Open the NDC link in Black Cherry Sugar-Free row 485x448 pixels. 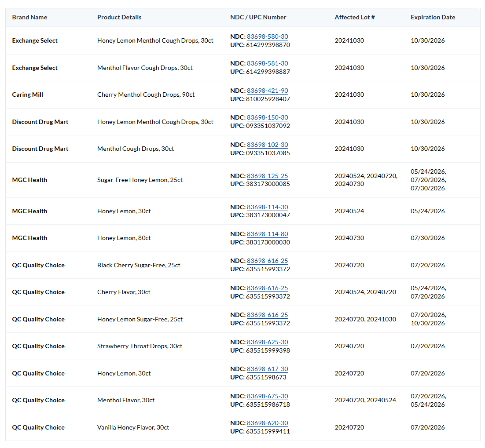pos(267,261)
